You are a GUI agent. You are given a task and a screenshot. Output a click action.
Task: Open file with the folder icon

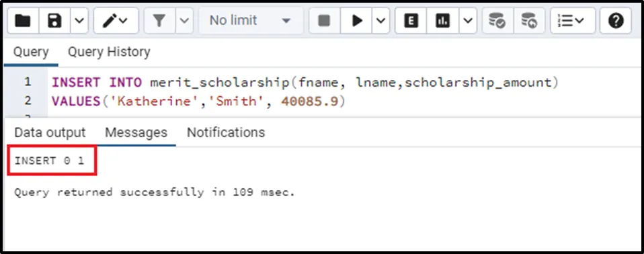coord(23,21)
